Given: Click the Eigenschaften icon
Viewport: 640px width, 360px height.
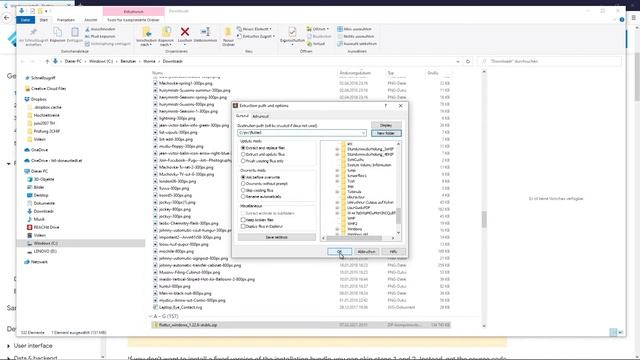Looking at the screenshot, I should [292, 32].
